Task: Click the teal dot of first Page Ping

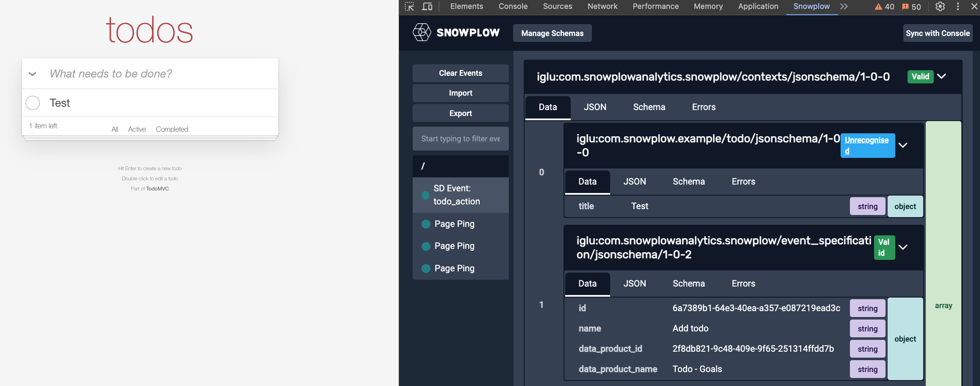Action: (426, 224)
